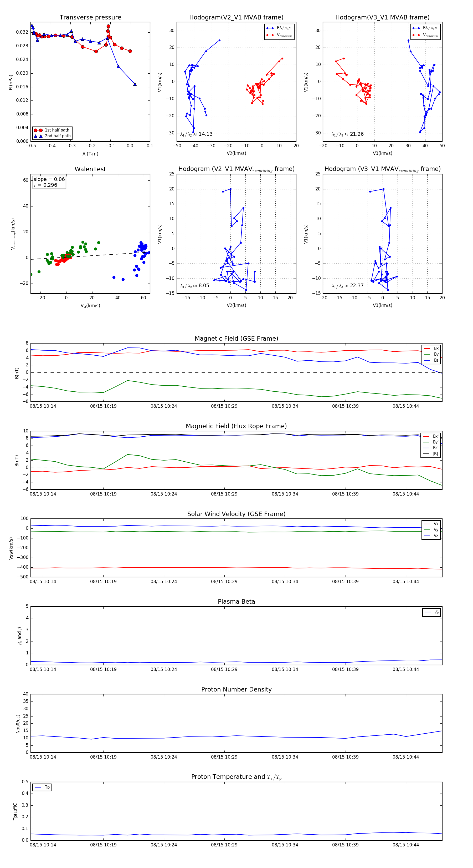Viewport: 473px width, 868px height.
Task: Click '08/15 10:29' tick under Plasma Beta panel
Action: pyautogui.click(x=224, y=669)
